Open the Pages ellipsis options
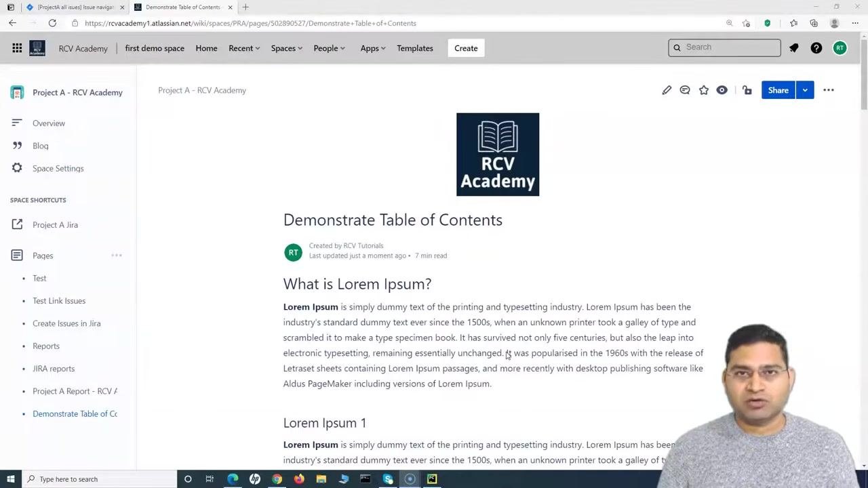 [117, 256]
